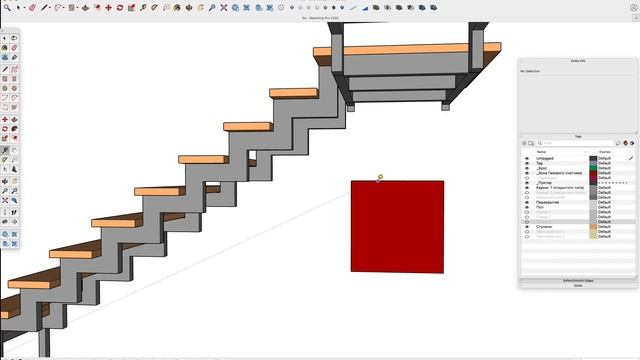Open Arc tool dropdown arrow in top toolbar
The height and width of the screenshot is (360, 640).
pos(64,8)
